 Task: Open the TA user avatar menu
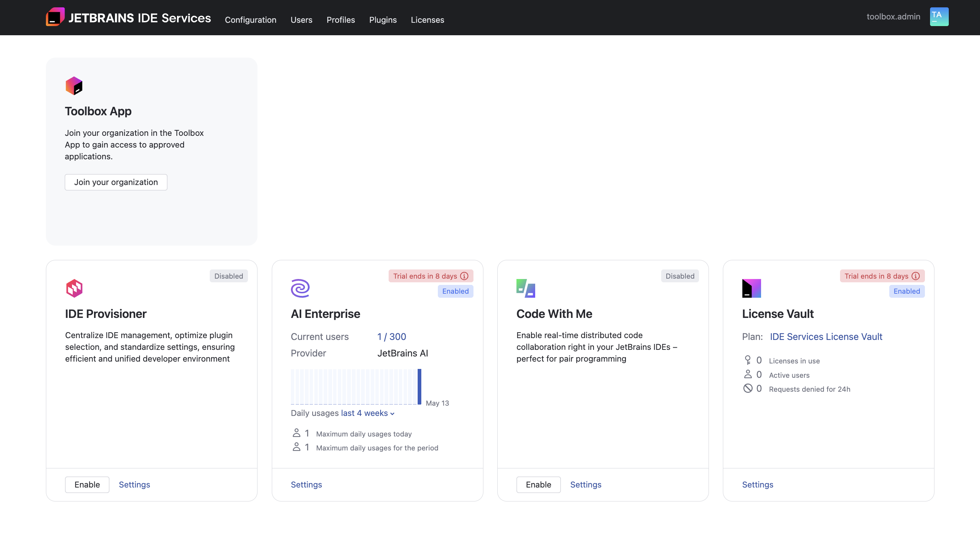pos(939,17)
